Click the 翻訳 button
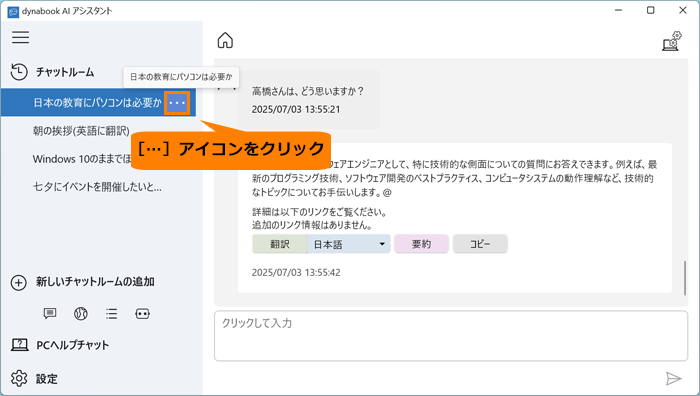Image resolution: width=700 pixels, height=396 pixels. point(280,244)
